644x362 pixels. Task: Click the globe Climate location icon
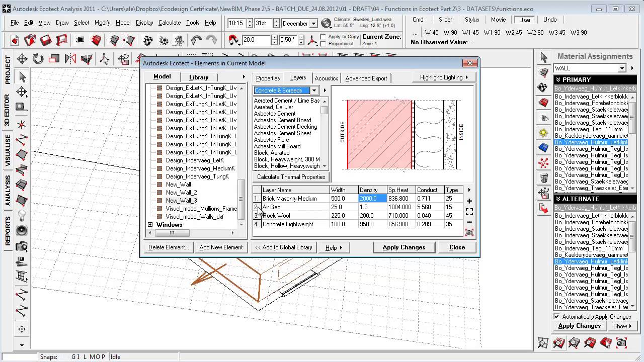(x=326, y=23)
